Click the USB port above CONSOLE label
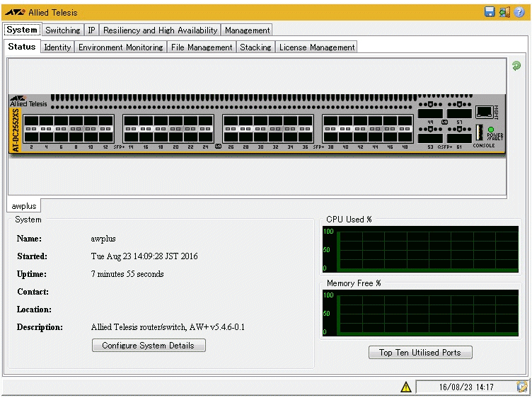532x398 pixels. click(479, 132)
